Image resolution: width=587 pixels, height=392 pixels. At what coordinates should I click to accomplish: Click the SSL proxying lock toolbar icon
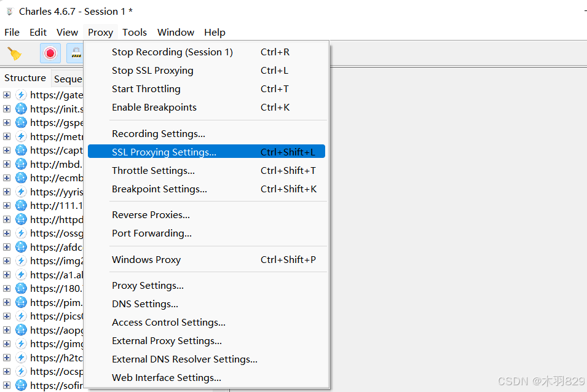click(76, 53)
